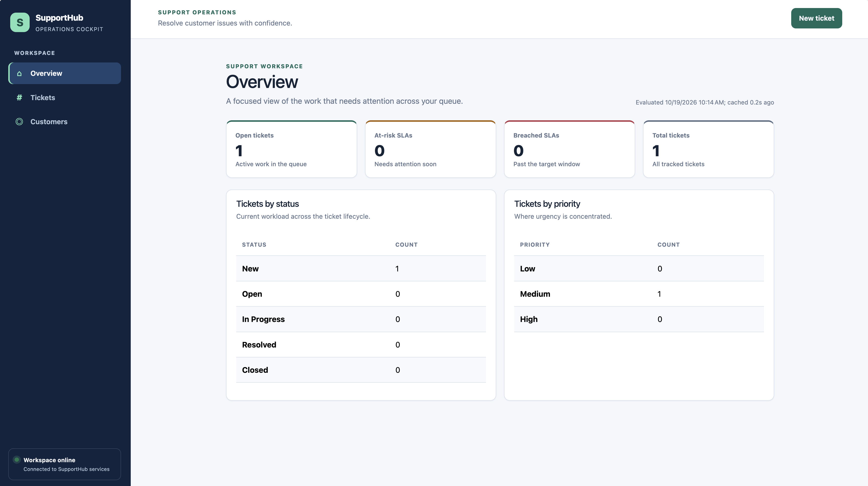
Task: Click the count value for High priority
Action: click(660, 319)
